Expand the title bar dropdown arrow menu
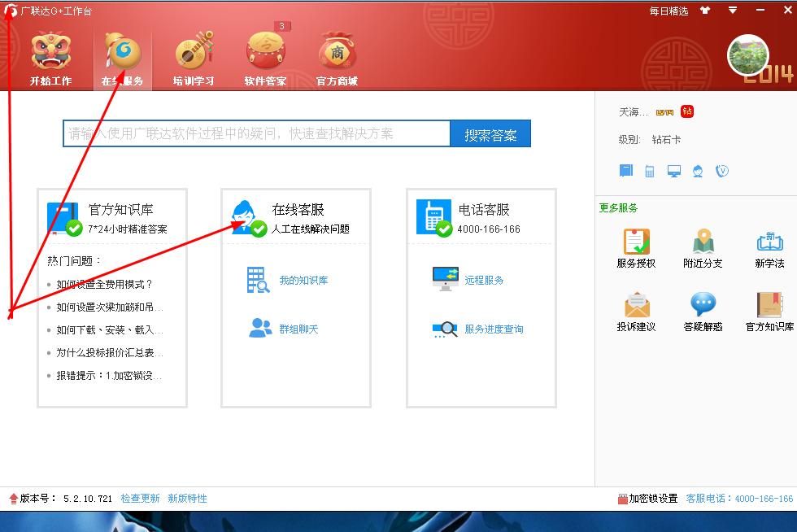This screenshot has width=797, height=532. click(733, 11)
